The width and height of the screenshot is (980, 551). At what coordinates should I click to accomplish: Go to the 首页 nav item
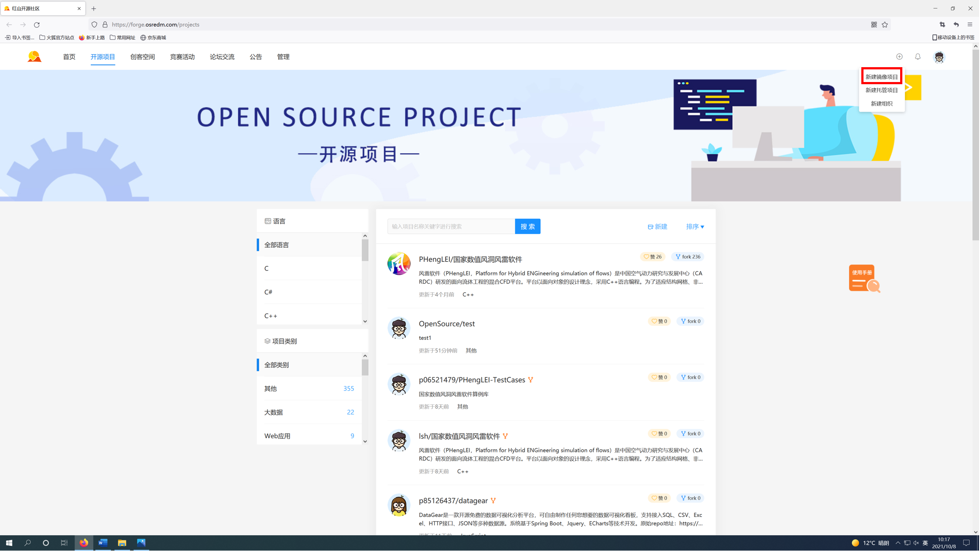tap(69, 57)
